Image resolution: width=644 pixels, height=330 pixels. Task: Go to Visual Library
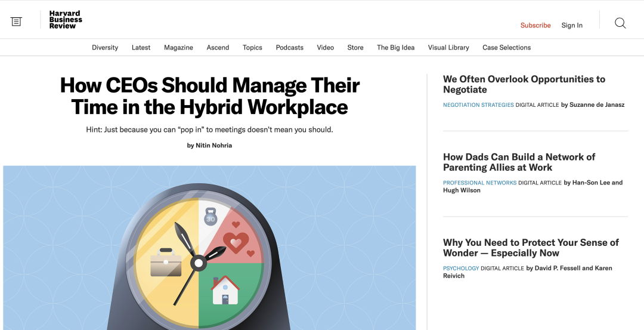(448, 47)
